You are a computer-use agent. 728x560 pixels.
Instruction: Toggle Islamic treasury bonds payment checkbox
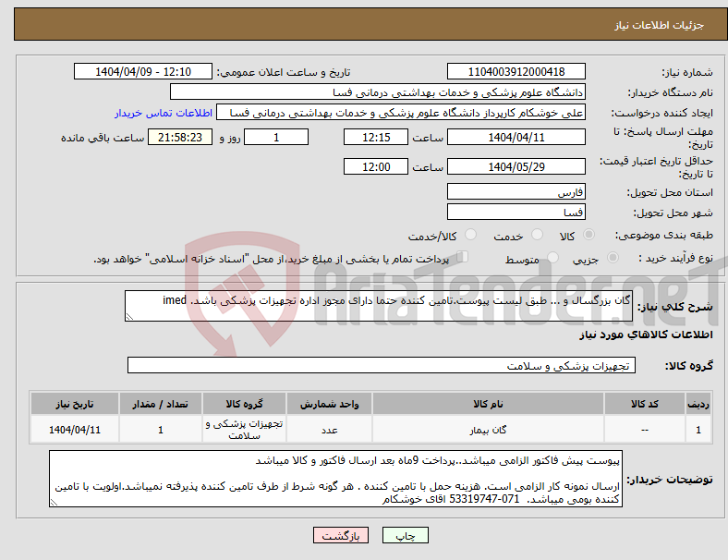point(463,257)
